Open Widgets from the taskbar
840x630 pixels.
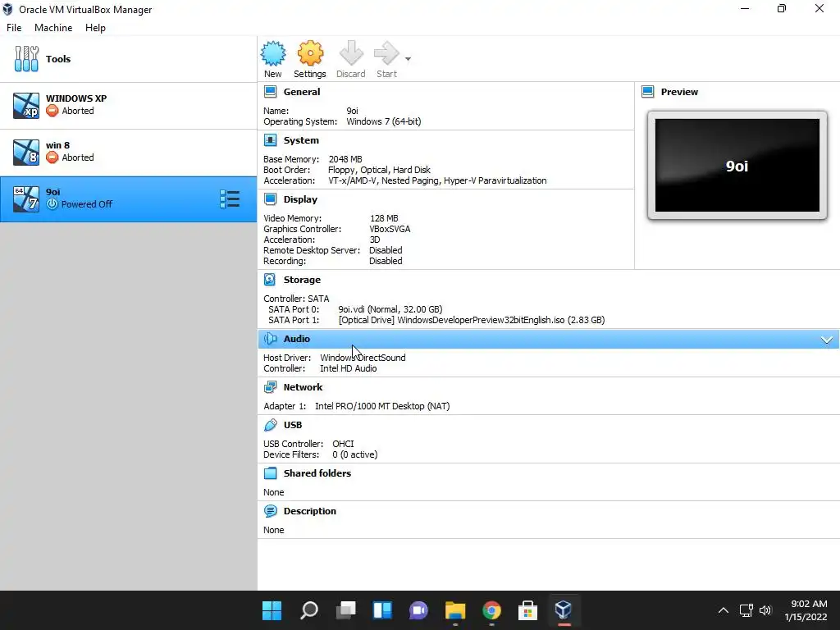(382, 610)
